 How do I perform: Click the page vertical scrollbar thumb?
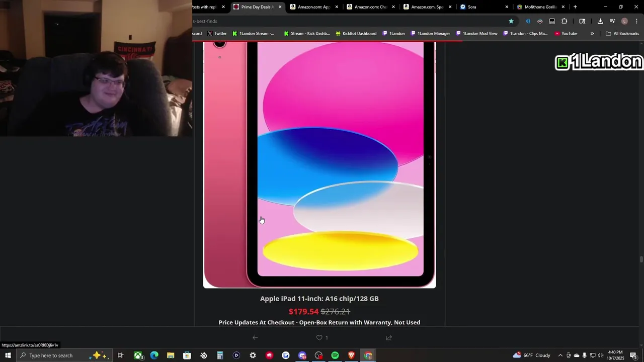pyautogui.click(x=641, y=259)
